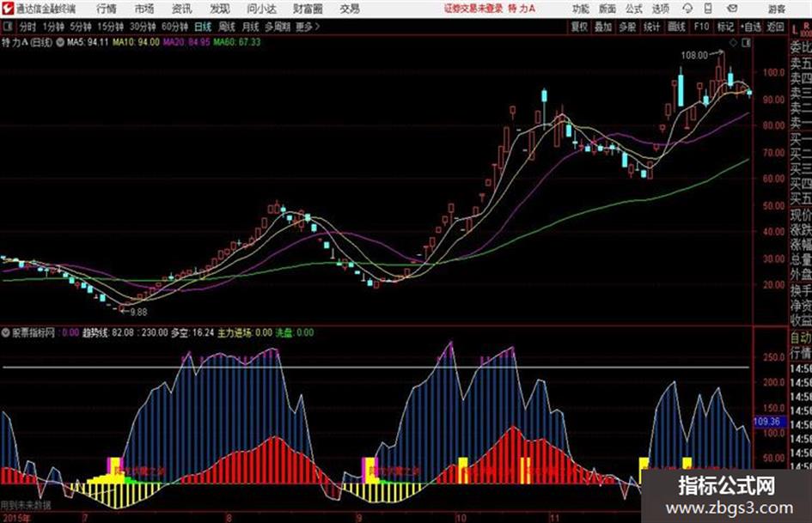Click the 通达信 app logo icon
Viewport: 812px width, 523px height.
click(8, 9)
